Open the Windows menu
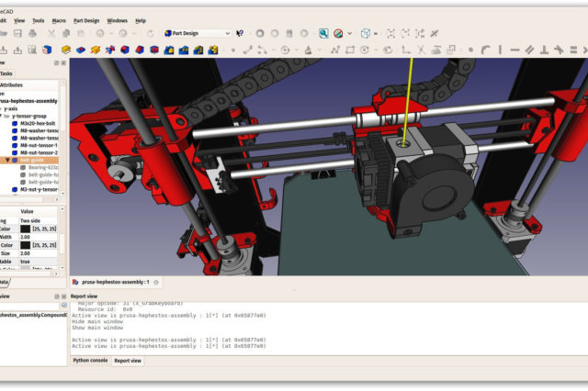This screenshot has width=588, height=391. [x=117, y=19]
